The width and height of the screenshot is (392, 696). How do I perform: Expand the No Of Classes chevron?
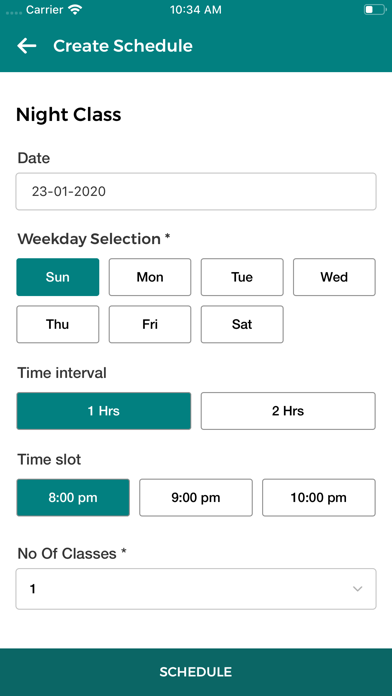tap(357, 589)
